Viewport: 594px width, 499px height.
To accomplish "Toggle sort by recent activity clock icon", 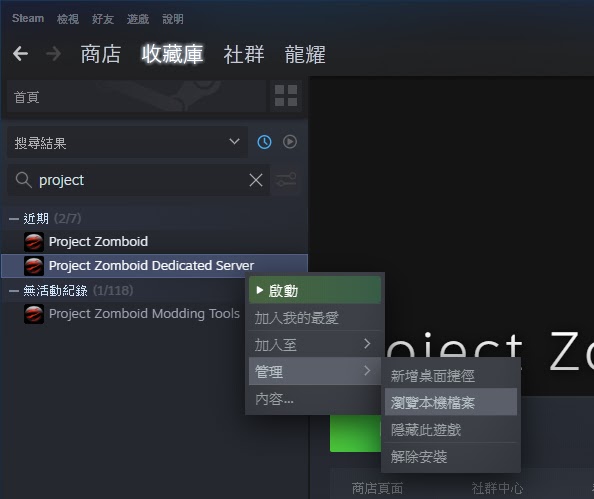I will [x=264, y=142].
